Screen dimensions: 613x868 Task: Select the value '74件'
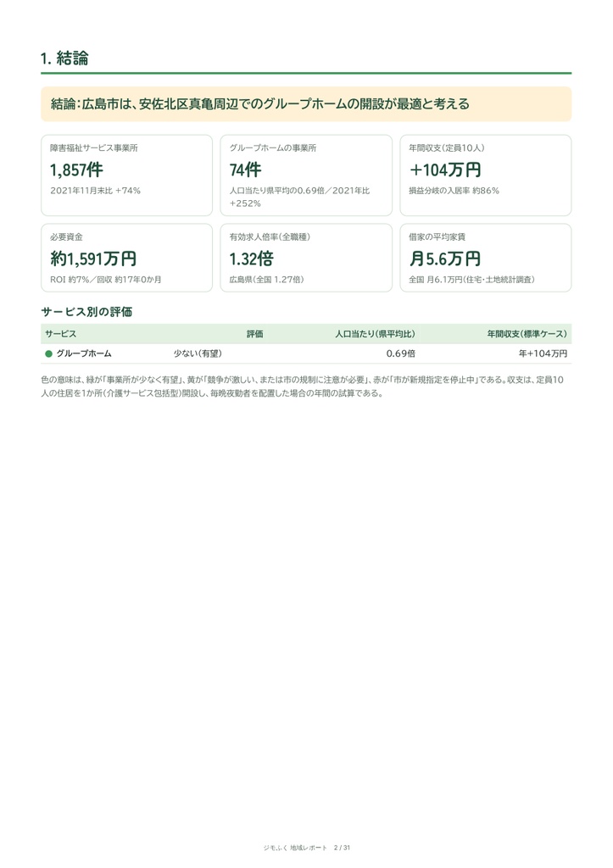pyautogui.click(x=245, y=170)
